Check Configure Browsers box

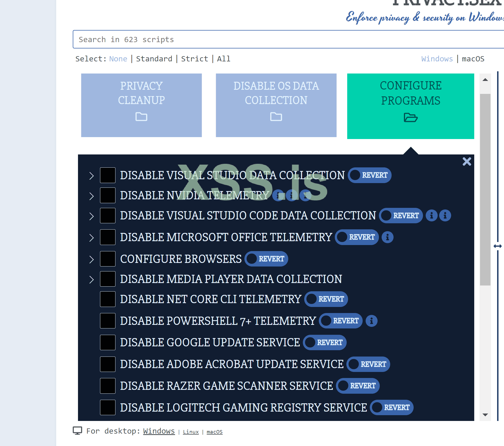click(108, 259)
